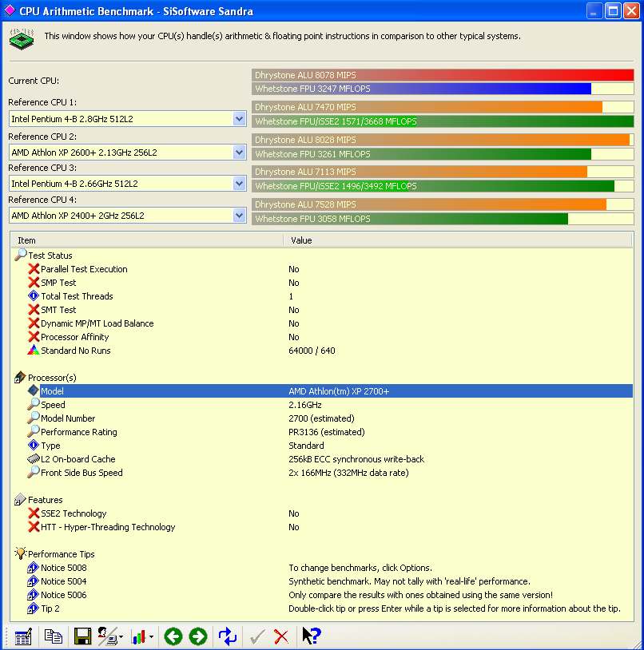This screenshot has width=644, height=650.
Task: Click the Copy documents toolbar icon
Action: 53,636
